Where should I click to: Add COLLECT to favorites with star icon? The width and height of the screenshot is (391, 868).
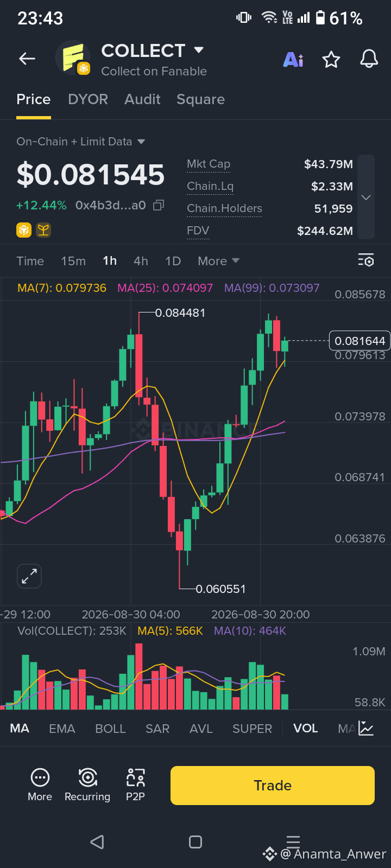pos(331,59)
